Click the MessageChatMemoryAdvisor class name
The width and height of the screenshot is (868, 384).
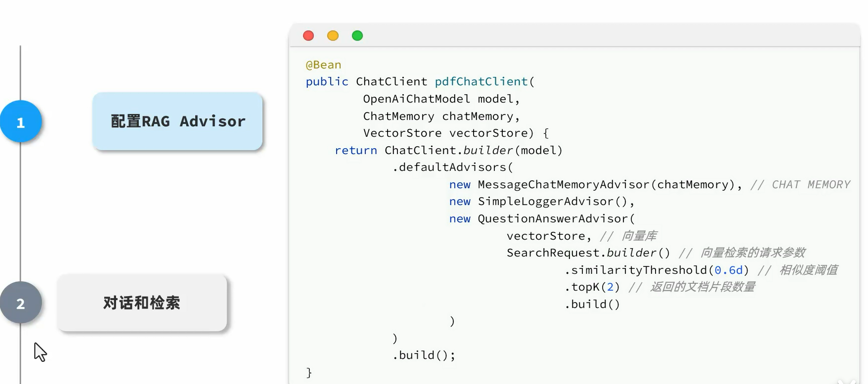click(x=563, y=184)
